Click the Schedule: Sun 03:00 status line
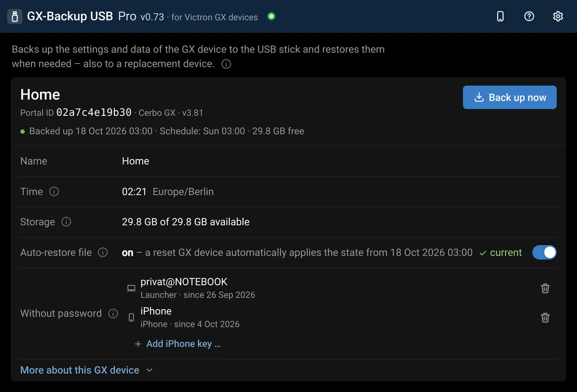Screen dimensions: 577x392 [202, 131]
